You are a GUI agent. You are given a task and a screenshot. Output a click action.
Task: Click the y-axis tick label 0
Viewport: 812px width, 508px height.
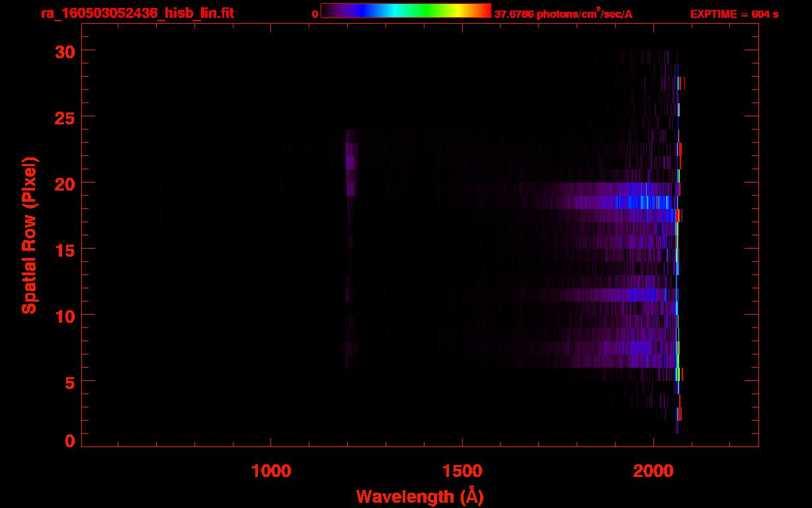click(x=69, y=441)
